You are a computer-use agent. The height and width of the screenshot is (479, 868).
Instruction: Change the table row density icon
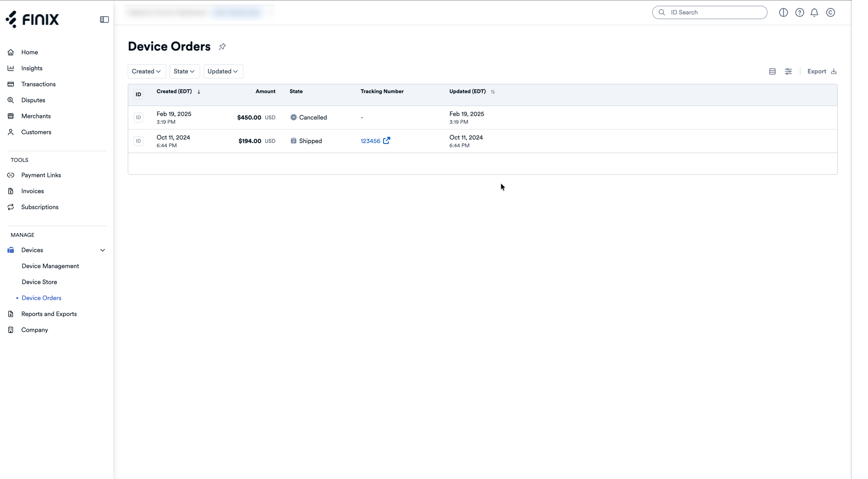pyautogui.click(x=772, y=71)
